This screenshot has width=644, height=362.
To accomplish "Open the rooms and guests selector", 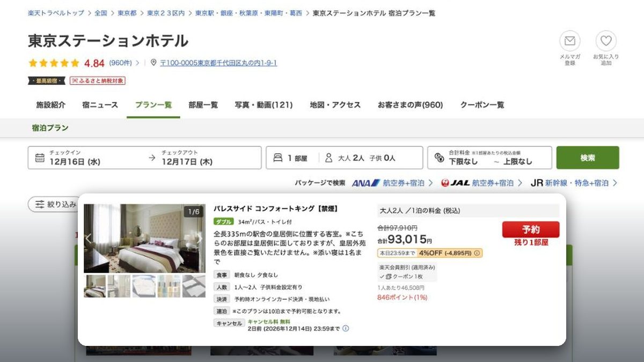I will pyautogui.click(x=345, y=158).
